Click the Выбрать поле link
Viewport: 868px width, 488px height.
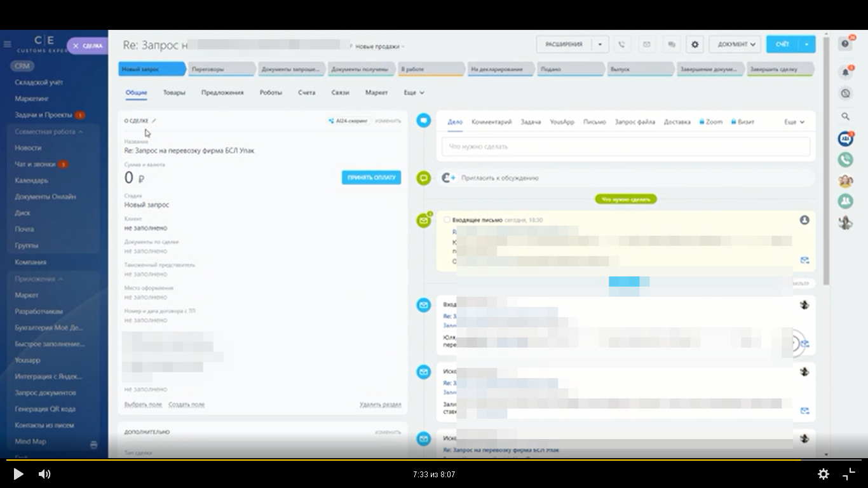[143, 405]
